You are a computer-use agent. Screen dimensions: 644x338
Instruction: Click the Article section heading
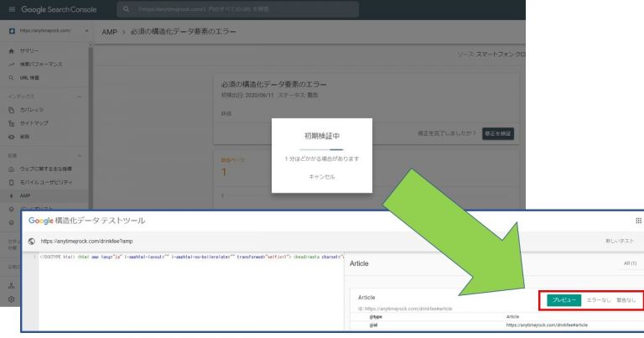[x=359, y=263]
